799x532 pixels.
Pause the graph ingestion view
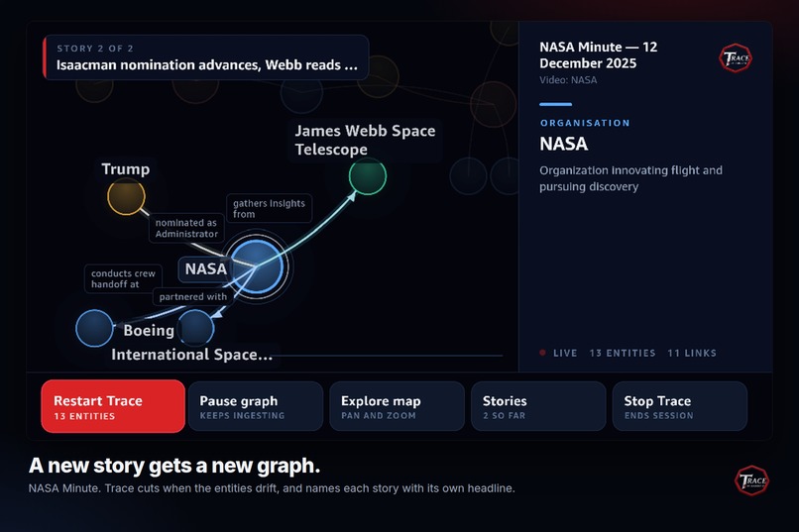click(x=256, y=406)
